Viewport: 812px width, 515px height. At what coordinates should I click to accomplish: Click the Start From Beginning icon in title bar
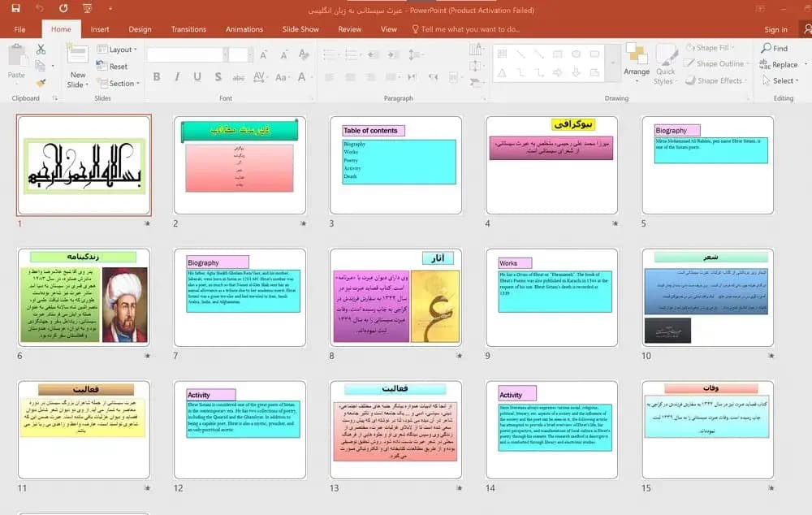point(87,8)
